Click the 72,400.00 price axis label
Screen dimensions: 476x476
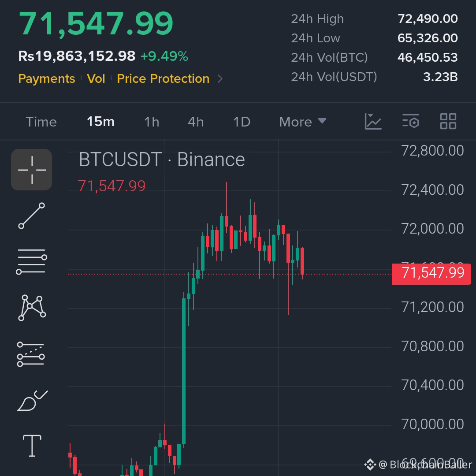[432, 190]
